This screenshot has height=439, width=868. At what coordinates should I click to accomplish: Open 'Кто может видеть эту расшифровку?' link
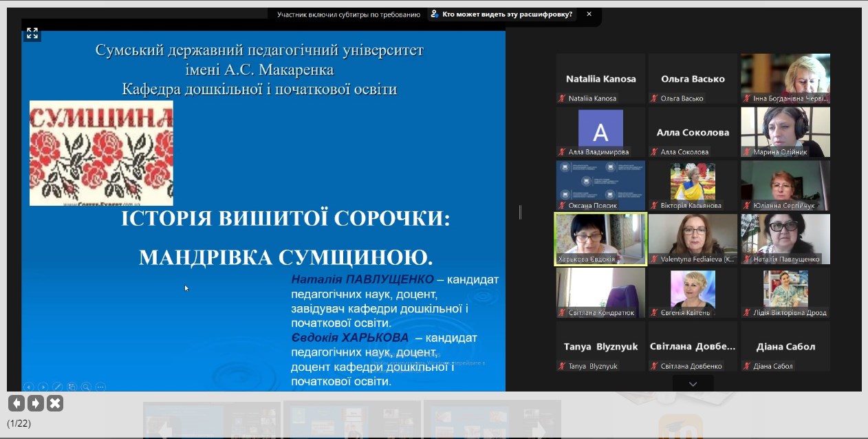[507, 14]
